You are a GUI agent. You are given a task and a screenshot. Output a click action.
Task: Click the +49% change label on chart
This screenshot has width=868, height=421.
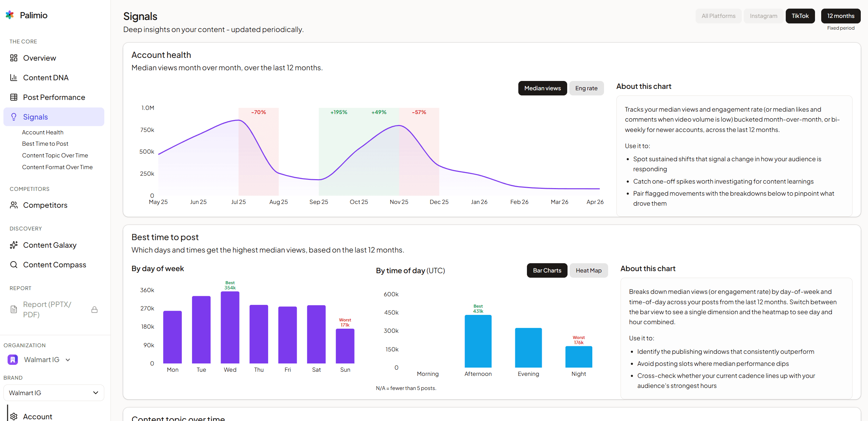click(379, 112)
